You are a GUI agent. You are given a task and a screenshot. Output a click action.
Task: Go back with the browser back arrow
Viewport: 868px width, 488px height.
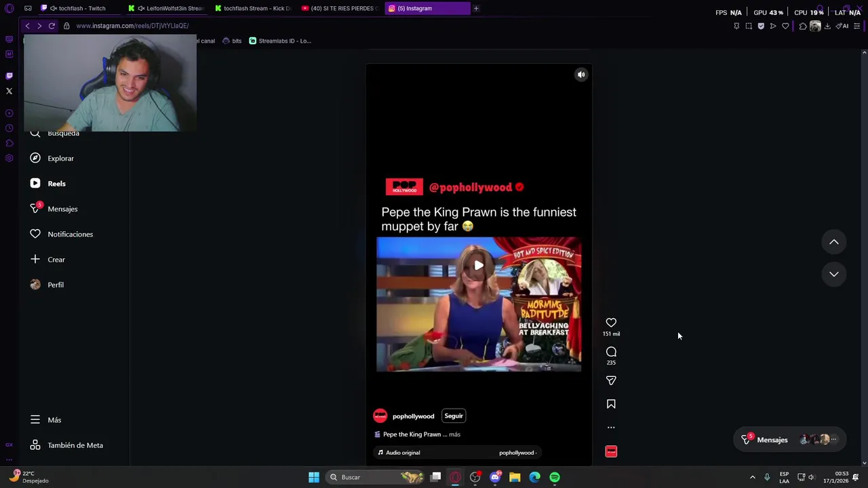click(27, 26)
